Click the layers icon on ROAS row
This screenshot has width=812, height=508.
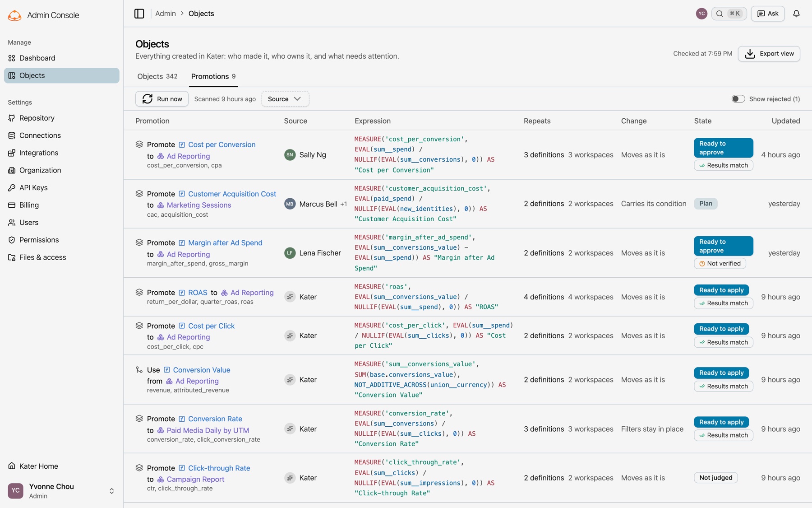pos(139,292)
